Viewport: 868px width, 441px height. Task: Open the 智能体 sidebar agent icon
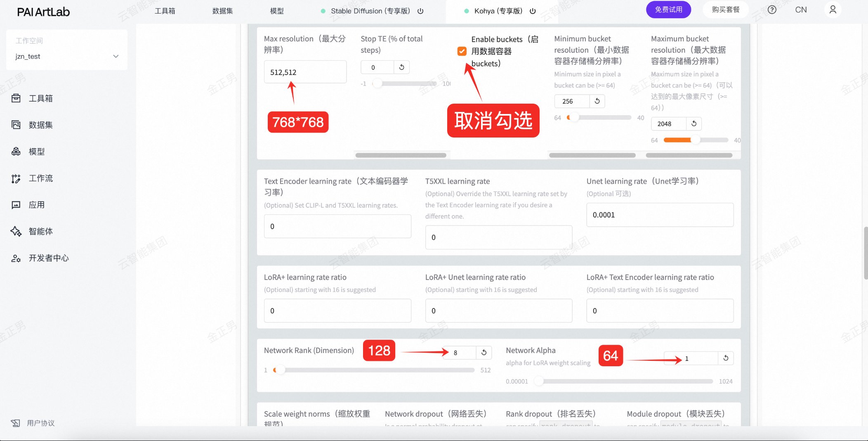coord(16,231)
